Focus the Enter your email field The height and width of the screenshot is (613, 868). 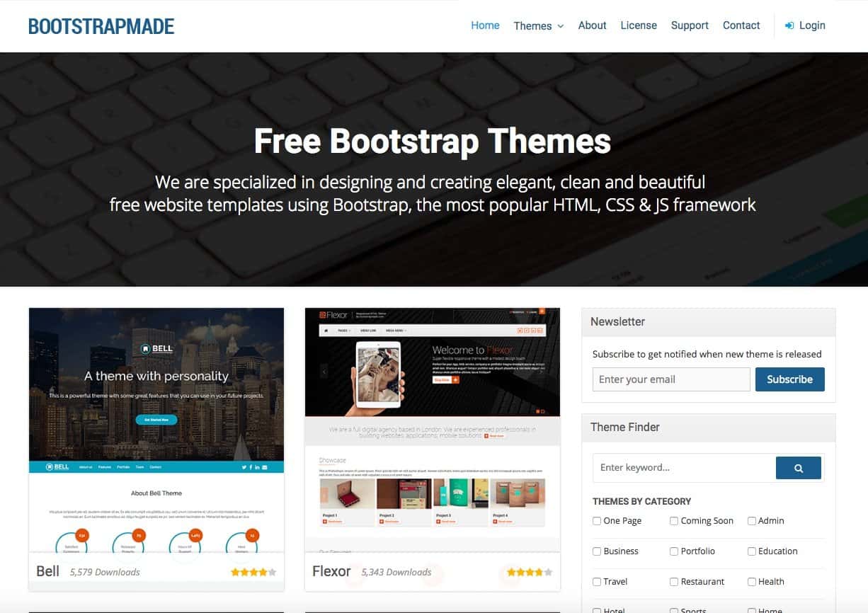(671, 379)
